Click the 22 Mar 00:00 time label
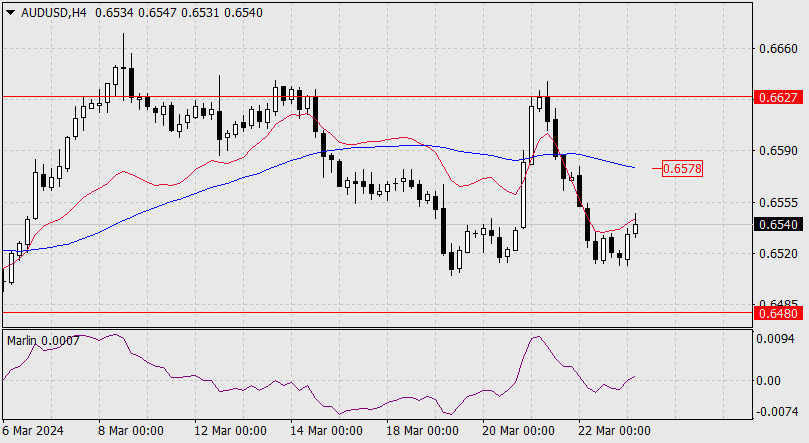The height and width of the screenshot is (443, 809). click(x=614, y=431)
